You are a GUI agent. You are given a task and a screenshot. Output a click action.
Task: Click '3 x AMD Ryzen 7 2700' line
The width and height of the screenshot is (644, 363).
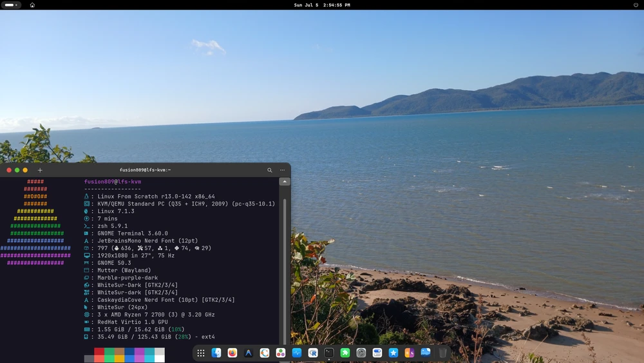point(156,315)
